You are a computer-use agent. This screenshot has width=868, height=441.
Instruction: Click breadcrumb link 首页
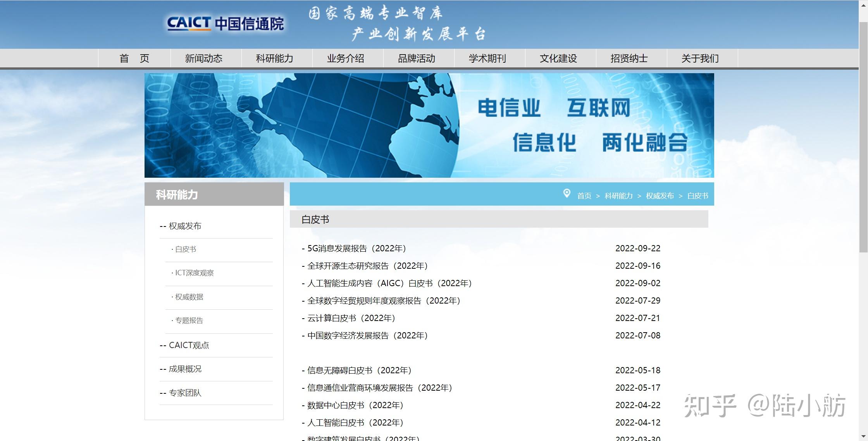click(584, 196)
